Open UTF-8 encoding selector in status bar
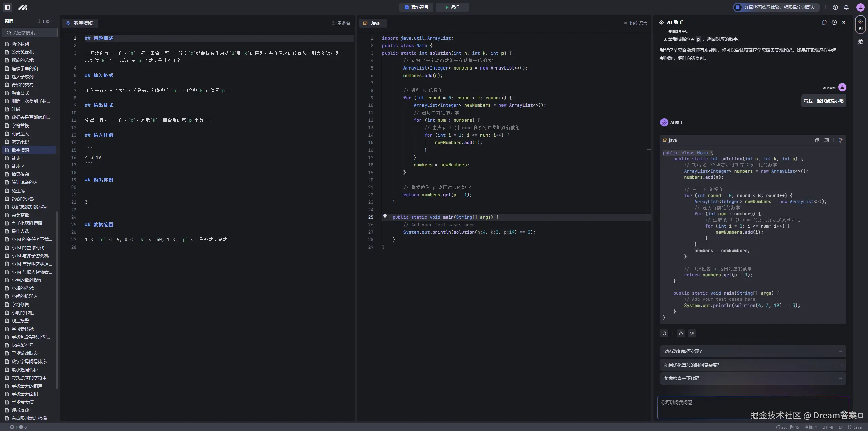The height and width of the screenshot is (431, 868). coord(828,427)
